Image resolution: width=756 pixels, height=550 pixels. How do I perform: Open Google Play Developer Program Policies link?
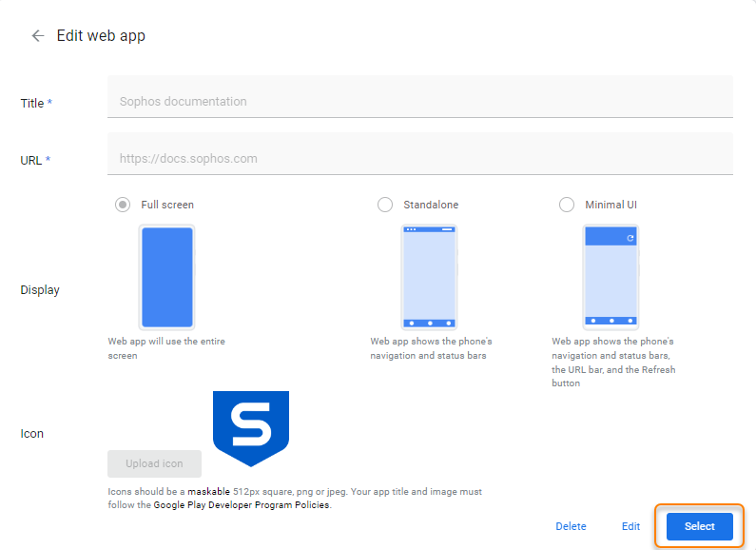click(242, 505)
